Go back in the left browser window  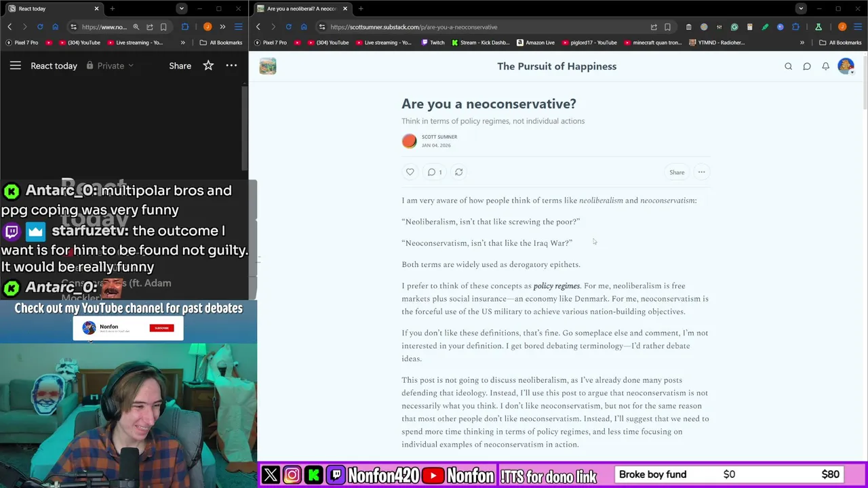[x=9, y=27]
